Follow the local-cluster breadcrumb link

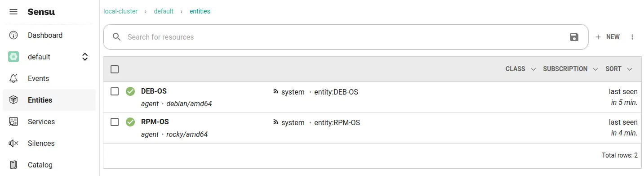[x=120, y=11]
